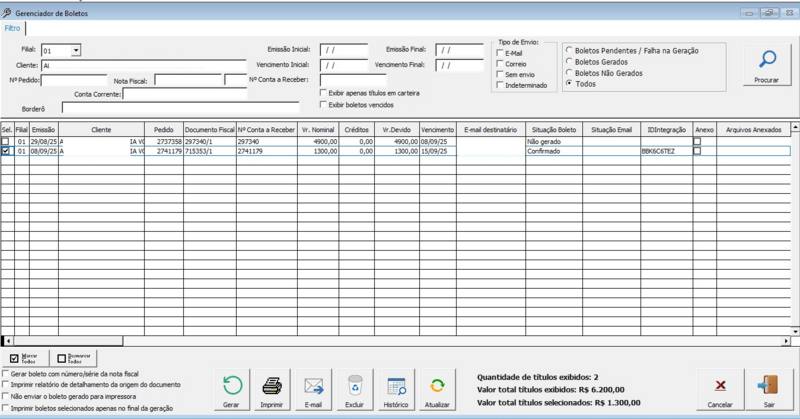
Task: Click the grid's horizontal scrollbar
Action: point(400,342)
